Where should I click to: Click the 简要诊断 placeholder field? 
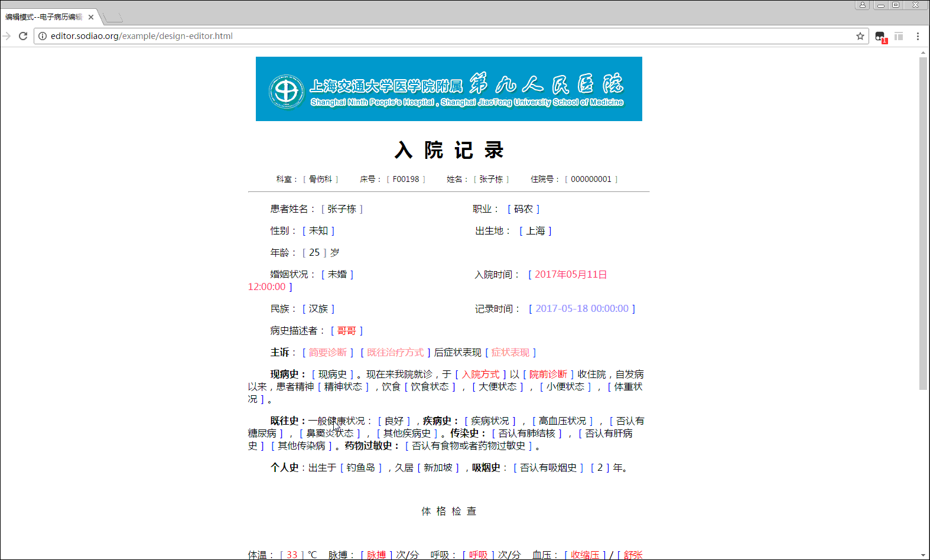click(328, 353)
